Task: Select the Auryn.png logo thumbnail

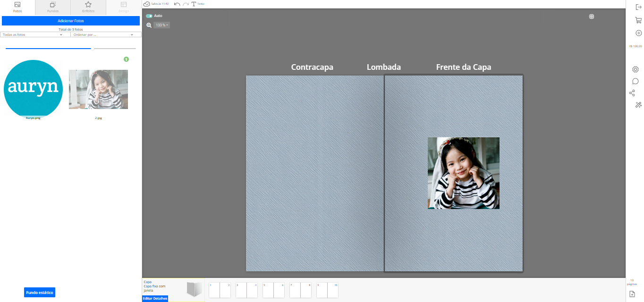Action: 33,88
